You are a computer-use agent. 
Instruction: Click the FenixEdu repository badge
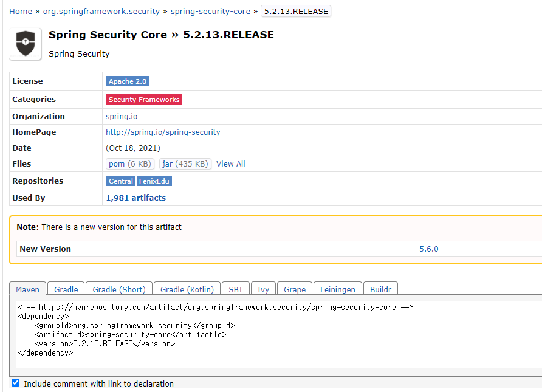point(154,181)
